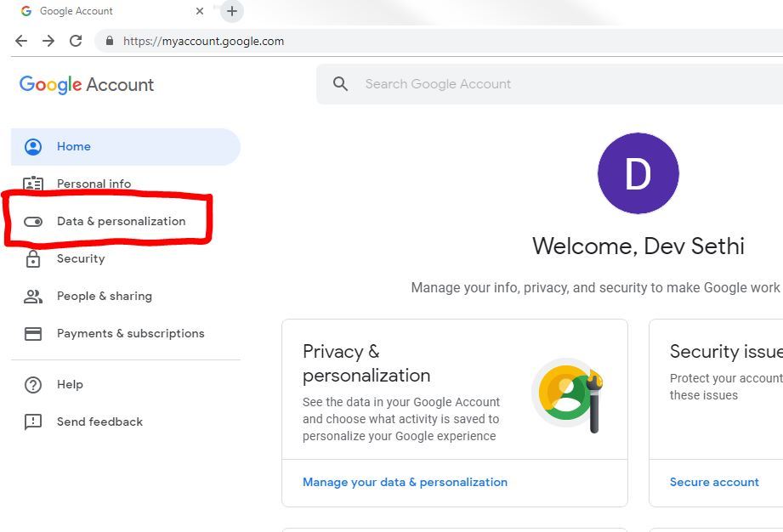The image size is (783, 532).
Task: Click the Google favicon on the tab
Action: point(26,11)
